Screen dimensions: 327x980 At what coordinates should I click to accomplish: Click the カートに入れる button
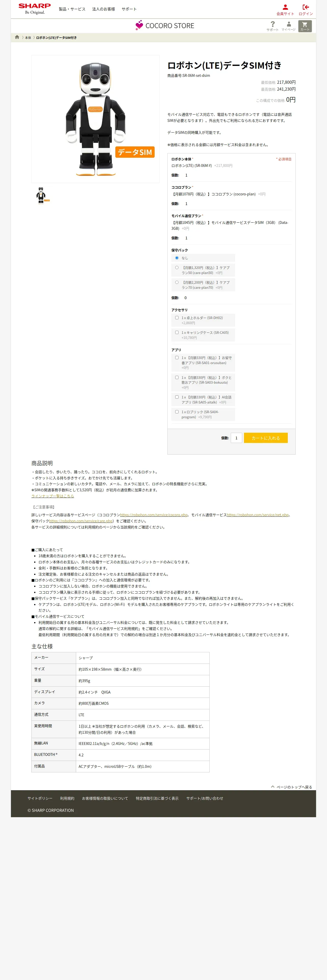[266, 438]
